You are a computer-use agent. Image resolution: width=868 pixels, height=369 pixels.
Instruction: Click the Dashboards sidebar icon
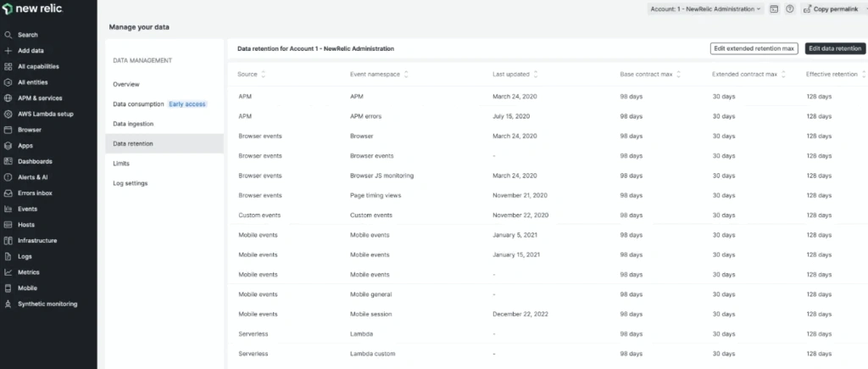click(8, 161)
